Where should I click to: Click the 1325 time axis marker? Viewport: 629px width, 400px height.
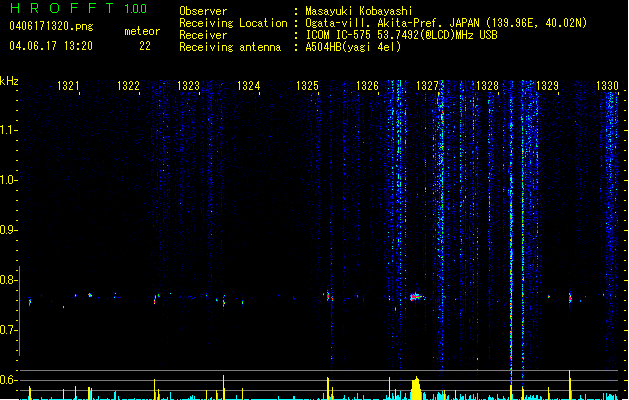coord(307,86)
